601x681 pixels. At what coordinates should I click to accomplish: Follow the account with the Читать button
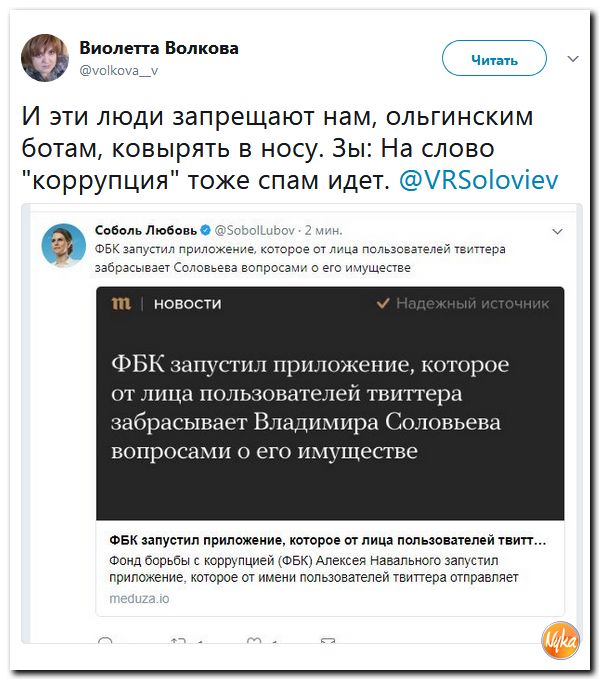494,58
